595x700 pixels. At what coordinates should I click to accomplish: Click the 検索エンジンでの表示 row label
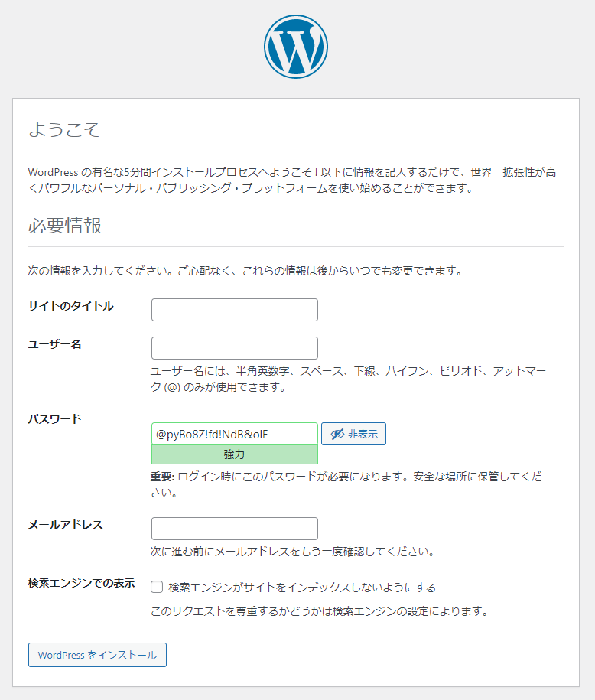coord(81,583)
